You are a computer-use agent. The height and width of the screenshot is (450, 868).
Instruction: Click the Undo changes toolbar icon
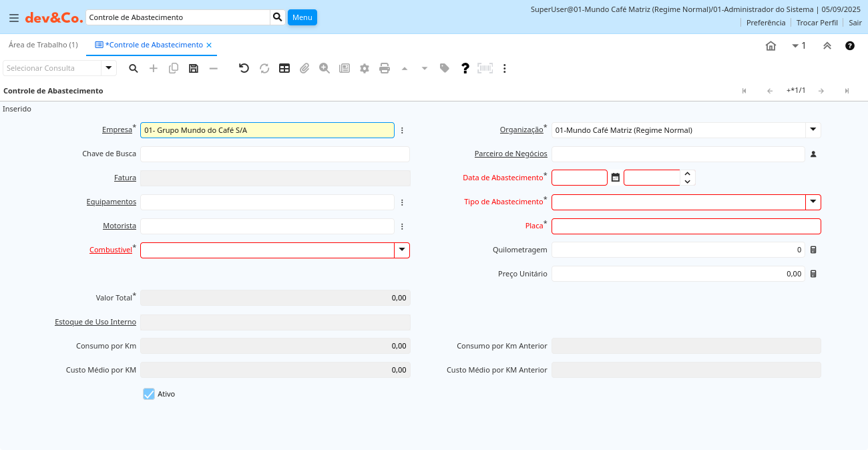[244, 68]
